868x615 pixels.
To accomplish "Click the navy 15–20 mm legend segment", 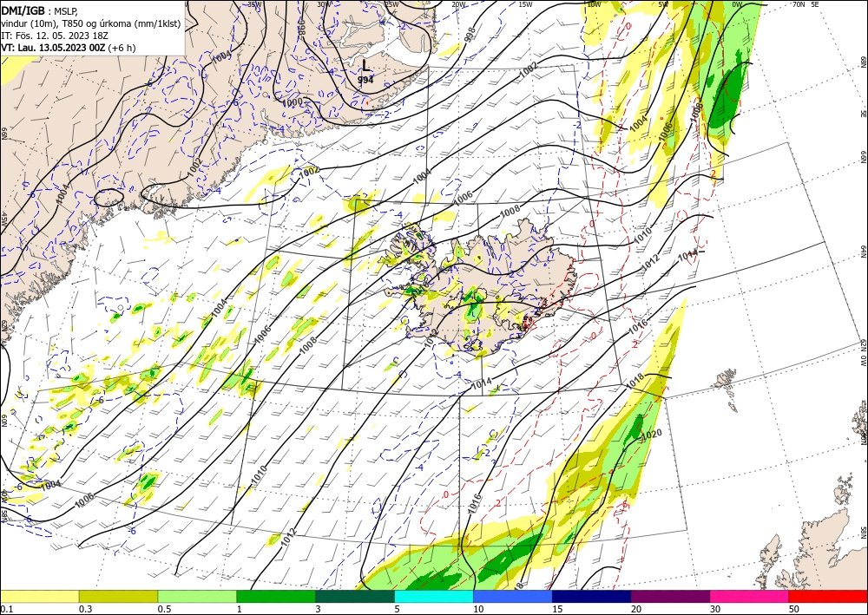I will click(592, 596).
